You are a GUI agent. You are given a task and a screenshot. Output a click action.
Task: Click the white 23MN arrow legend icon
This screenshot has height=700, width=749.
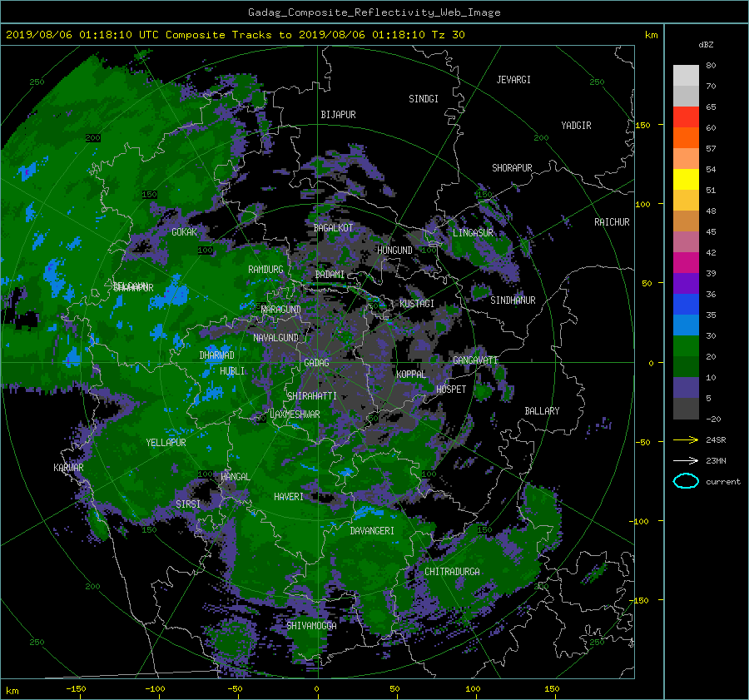(686, 460)
